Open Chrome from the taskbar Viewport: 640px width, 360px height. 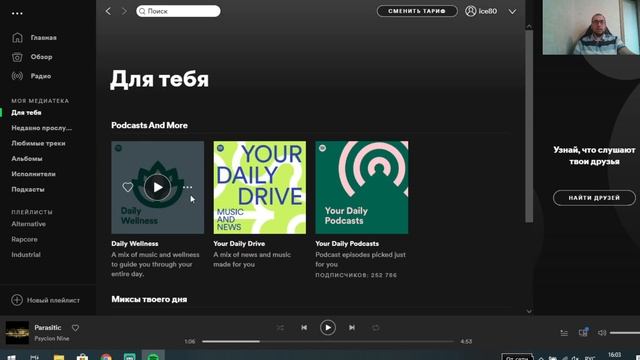pyautogui.click(x=106, y=357)
